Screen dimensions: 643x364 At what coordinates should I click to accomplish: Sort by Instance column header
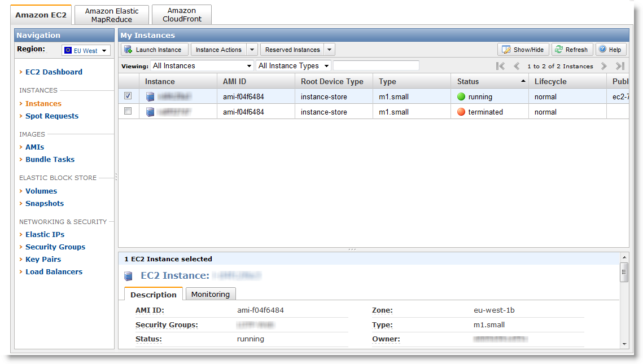[178, 82]
